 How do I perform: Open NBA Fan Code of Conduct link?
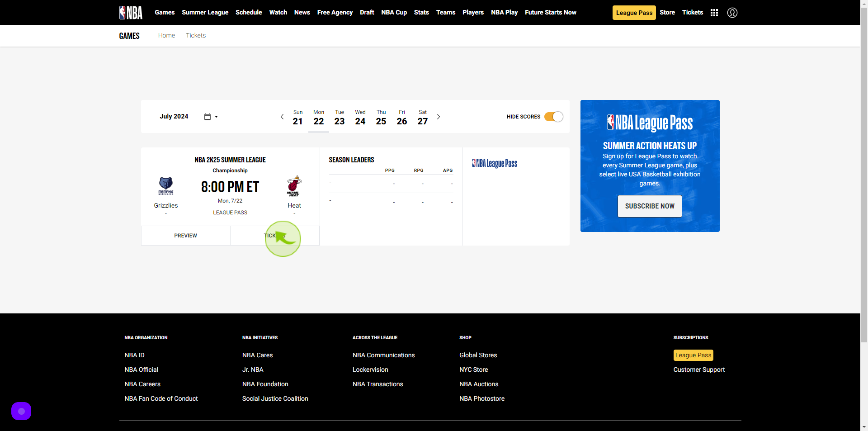161,398
